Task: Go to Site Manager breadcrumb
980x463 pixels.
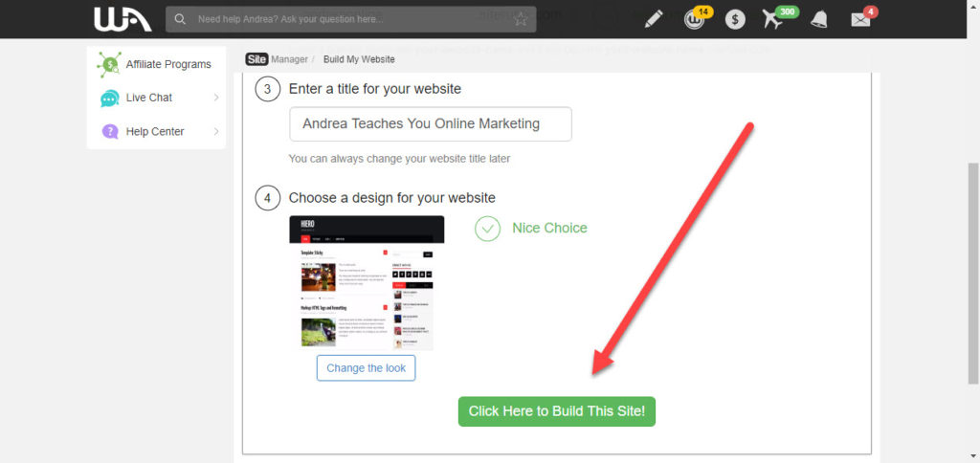Action: pos(277,59)
